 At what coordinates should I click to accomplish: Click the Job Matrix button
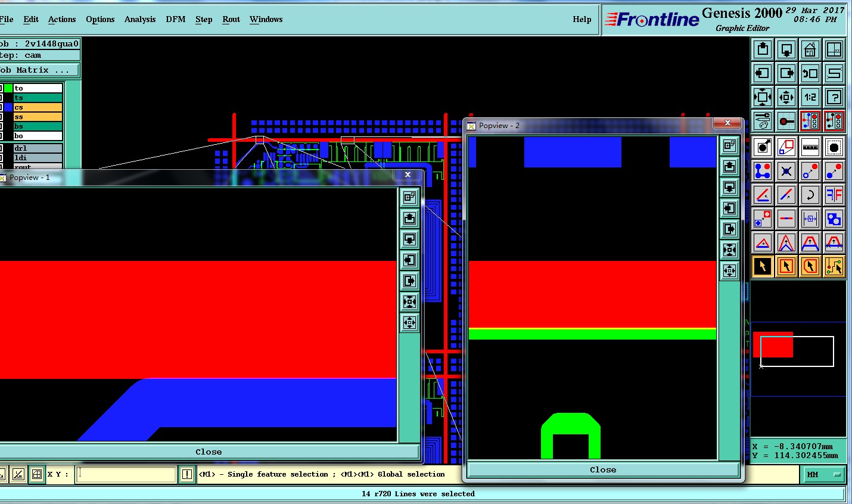click(x=39, y=70)
